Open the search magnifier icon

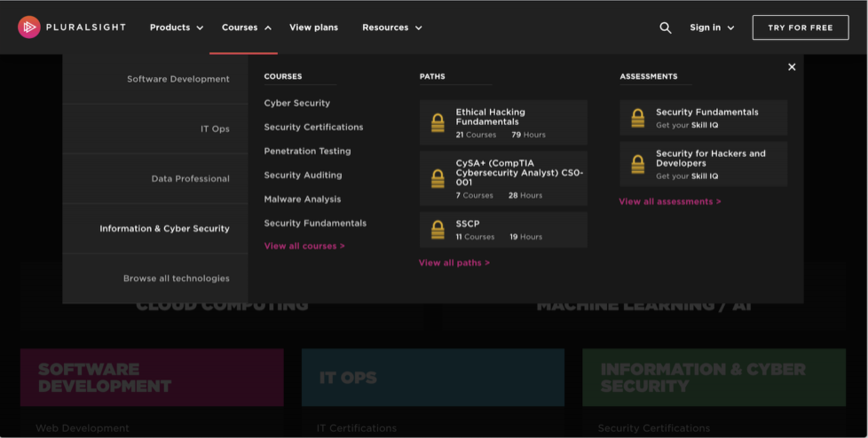[x=666, y=27]
